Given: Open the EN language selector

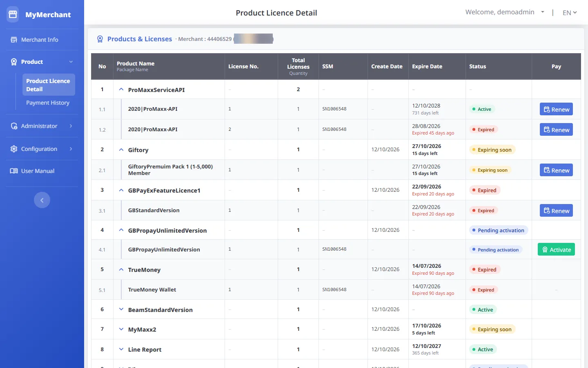Looking at the screenshot, I should click(570, 13).
